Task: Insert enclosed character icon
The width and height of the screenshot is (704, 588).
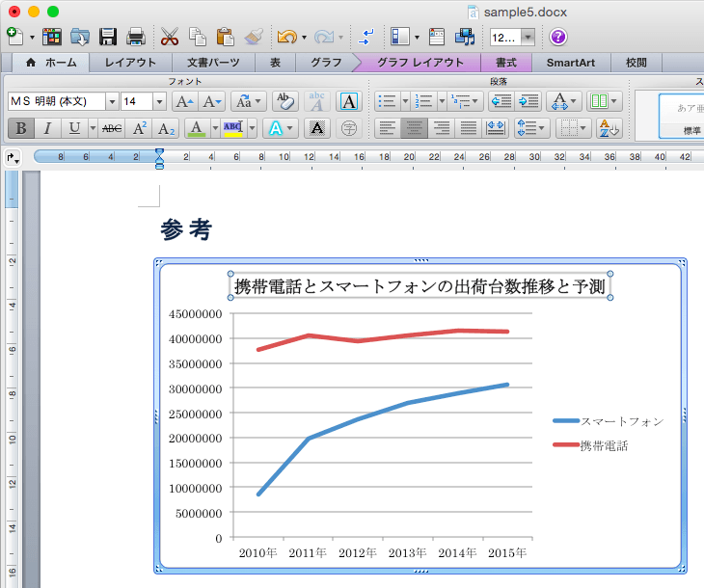Action: point(349,128)
